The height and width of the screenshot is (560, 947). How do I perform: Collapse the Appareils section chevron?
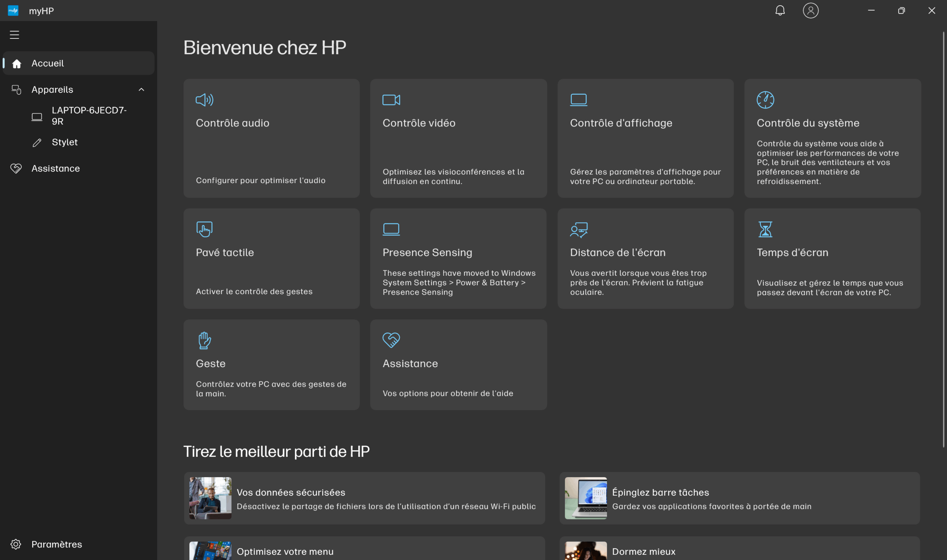point(141,90)
